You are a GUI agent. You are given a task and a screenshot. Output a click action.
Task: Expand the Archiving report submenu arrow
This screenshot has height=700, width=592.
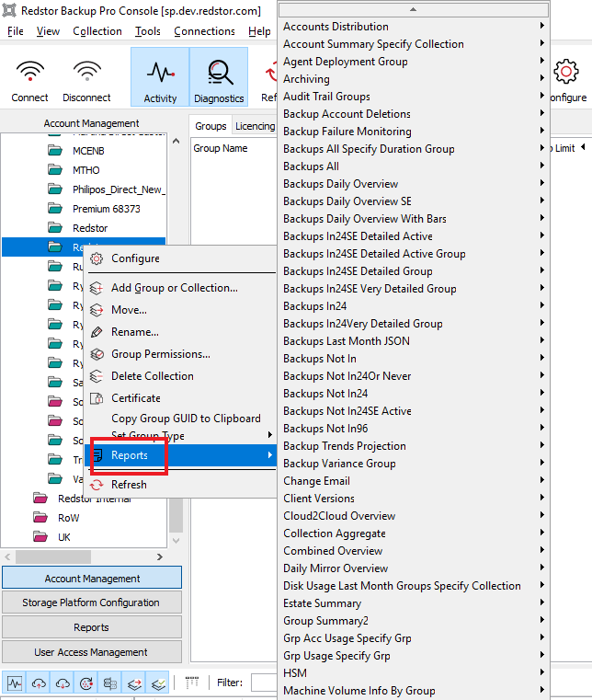[542, 77]
